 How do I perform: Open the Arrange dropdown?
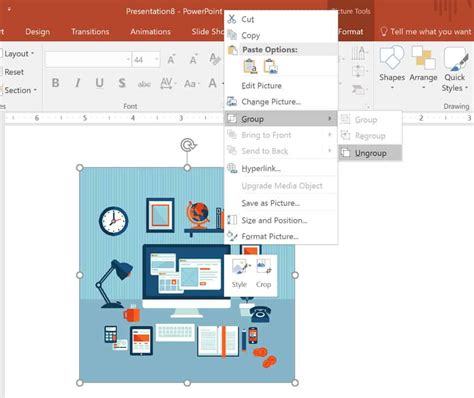(x=423, y=68)
